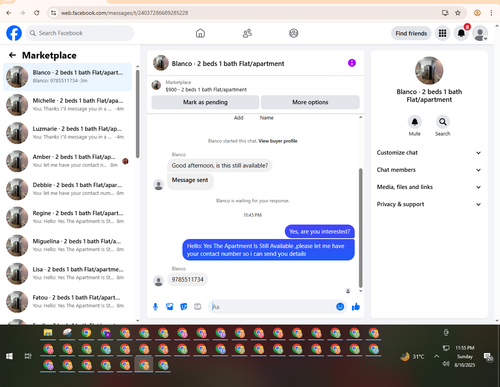Open the emoji picker icon
This screenshot has width=500, height=387.
[x=340, y=307]
